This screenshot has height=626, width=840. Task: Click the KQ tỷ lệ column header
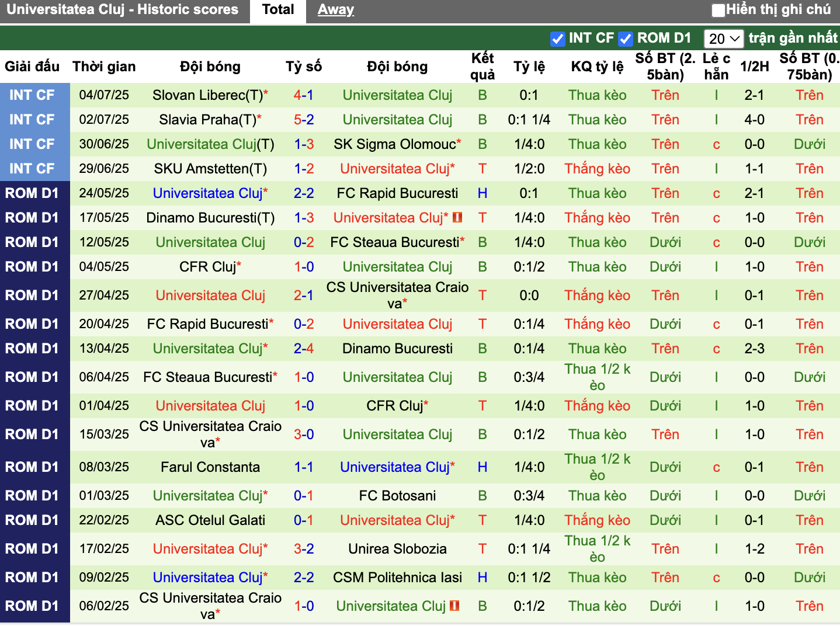pyautogui.click(x=598, y=67)
